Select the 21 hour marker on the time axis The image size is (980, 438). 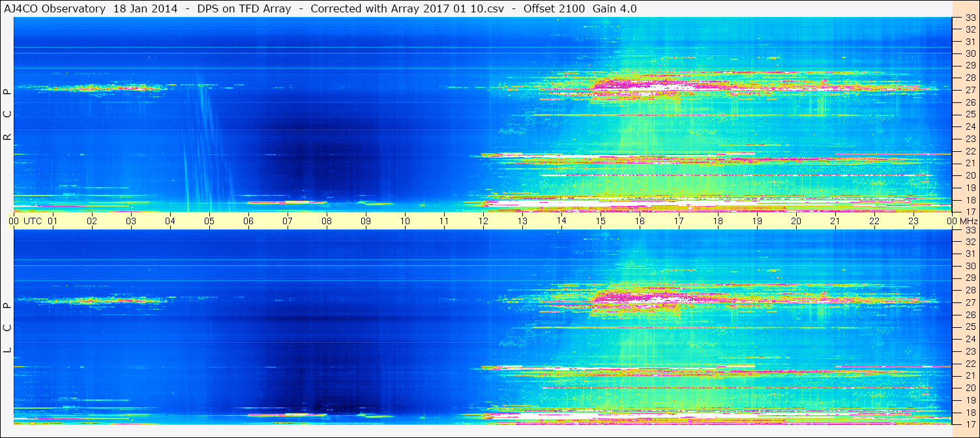pyautogui.click(x=835, y=221)
